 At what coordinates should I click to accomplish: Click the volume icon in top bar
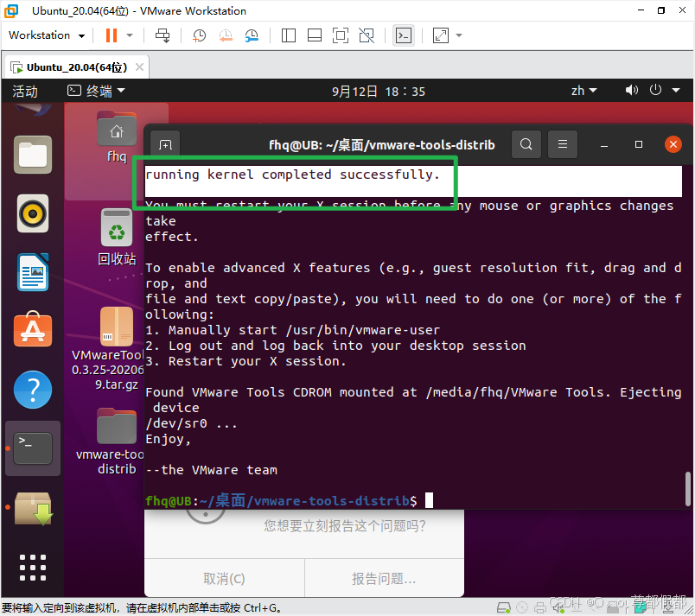pyautogui.click(x=631, y=91)
